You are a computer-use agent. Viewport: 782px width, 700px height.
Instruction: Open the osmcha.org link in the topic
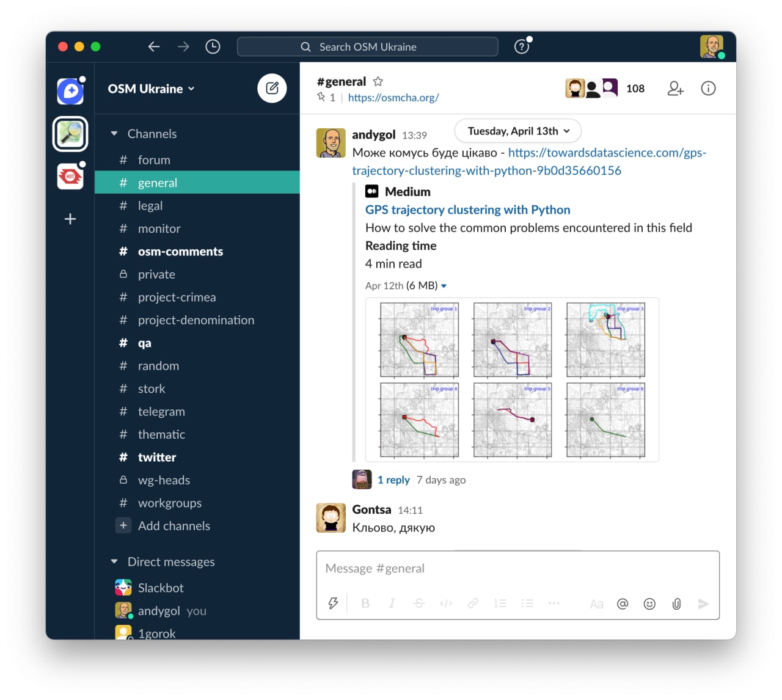click(393, 97)
